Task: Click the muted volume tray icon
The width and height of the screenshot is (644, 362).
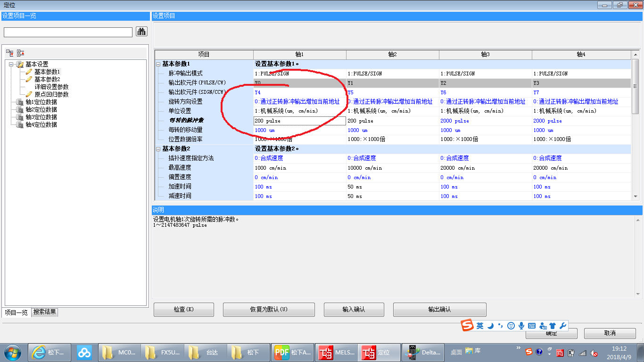Action: [x=594, y=353]
